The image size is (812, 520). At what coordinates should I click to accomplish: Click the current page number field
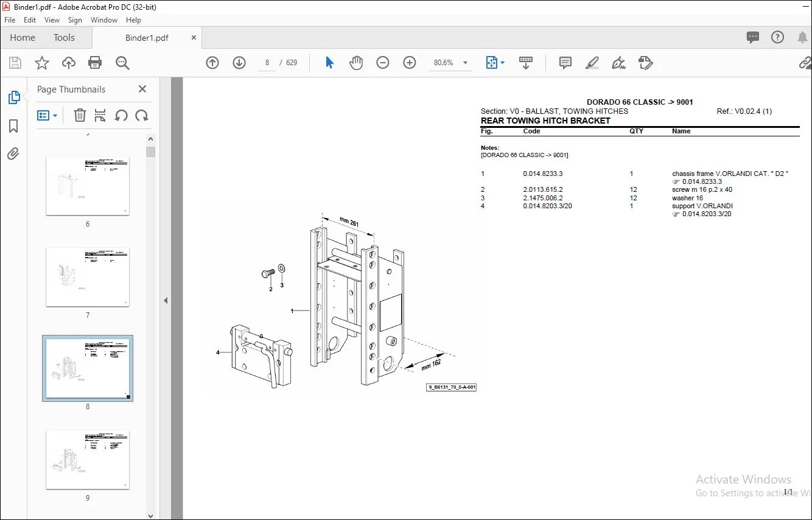[267, 63]
